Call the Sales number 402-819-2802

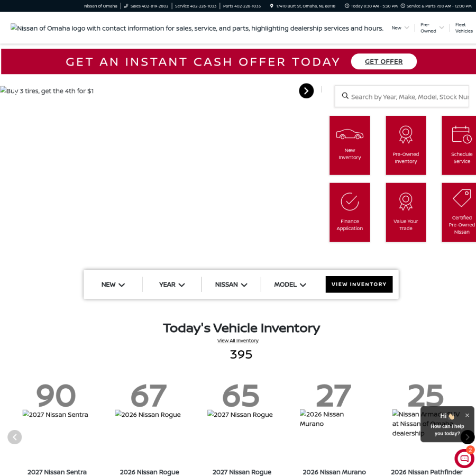point(146,6)
